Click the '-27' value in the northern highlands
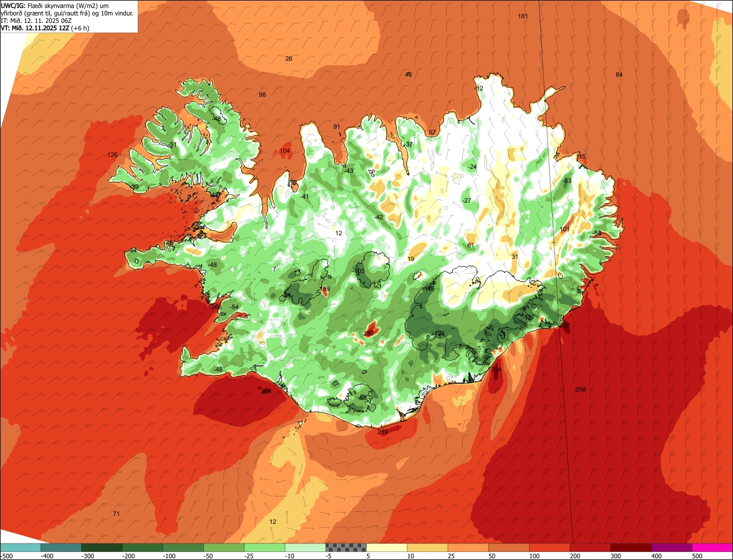 (x=467, y=200)
